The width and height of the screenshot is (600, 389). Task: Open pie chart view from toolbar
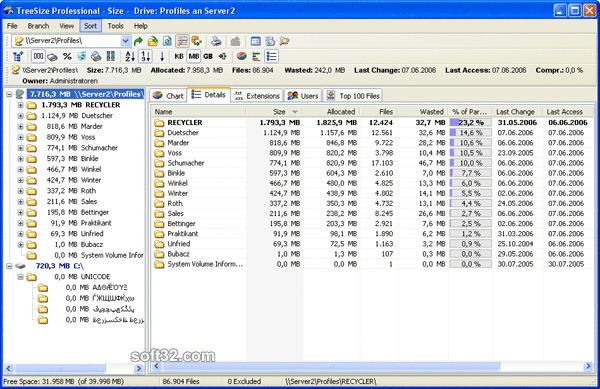(x=241, y=57)
